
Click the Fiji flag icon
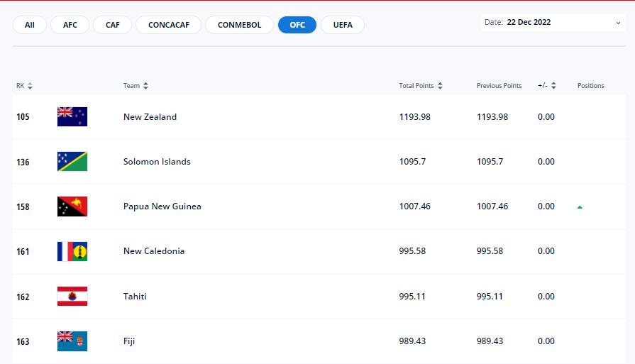click(x=72, y=341)
